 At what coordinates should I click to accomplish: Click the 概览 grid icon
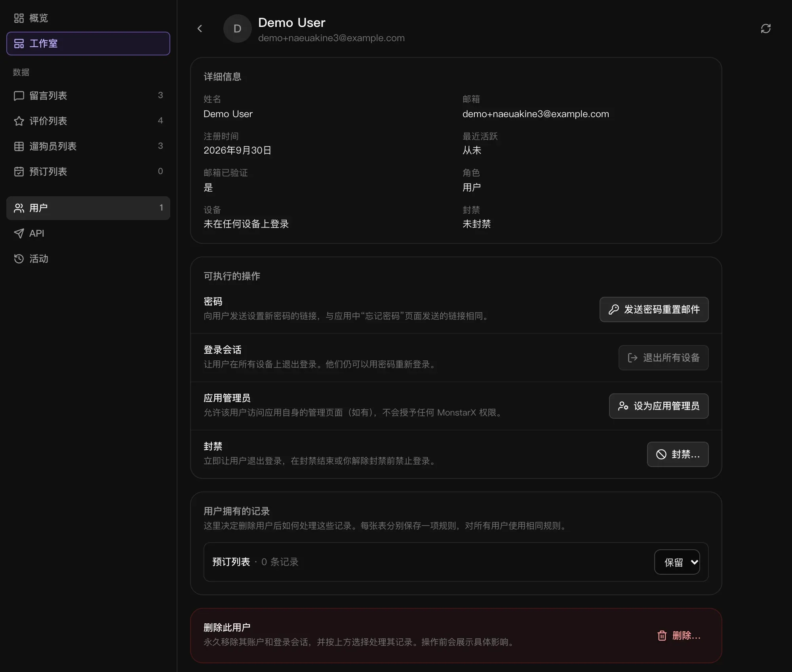coord(19,18)
